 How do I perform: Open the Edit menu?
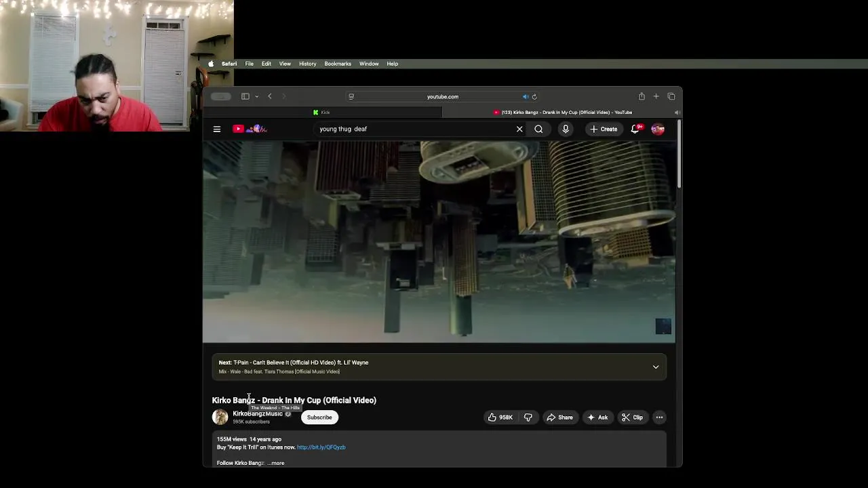click(x=267, y=64)
